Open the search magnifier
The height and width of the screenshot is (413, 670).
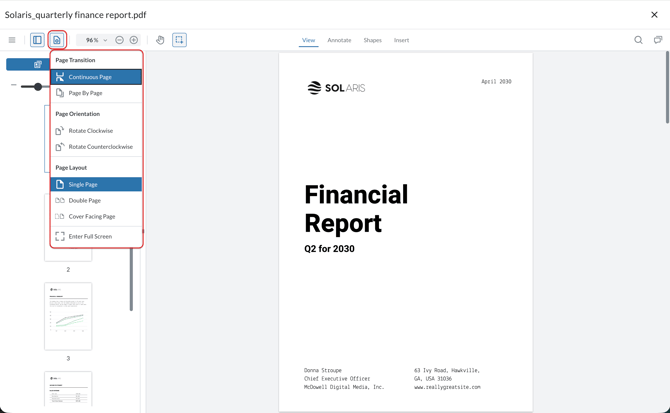(638, 40)
